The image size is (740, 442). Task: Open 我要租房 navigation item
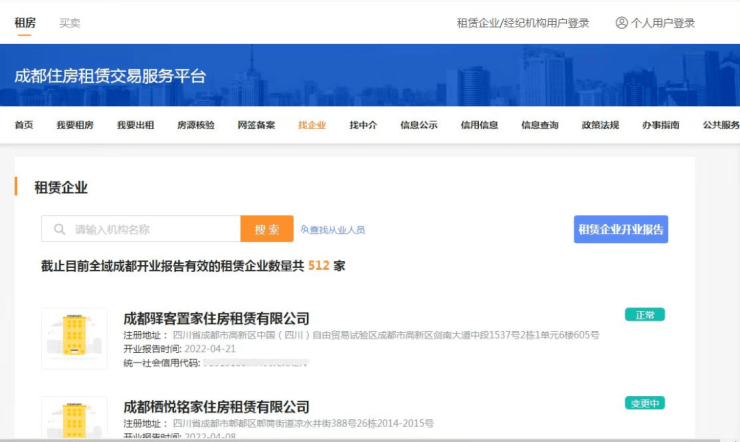(x=75, y=125)
